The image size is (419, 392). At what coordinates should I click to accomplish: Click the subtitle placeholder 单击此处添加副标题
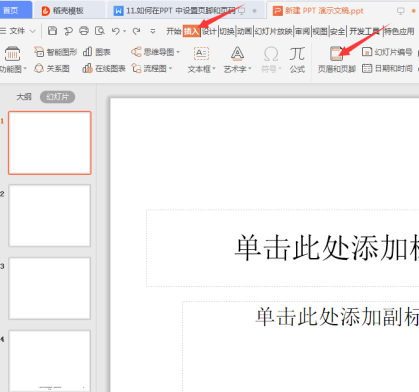pos(301,347)
